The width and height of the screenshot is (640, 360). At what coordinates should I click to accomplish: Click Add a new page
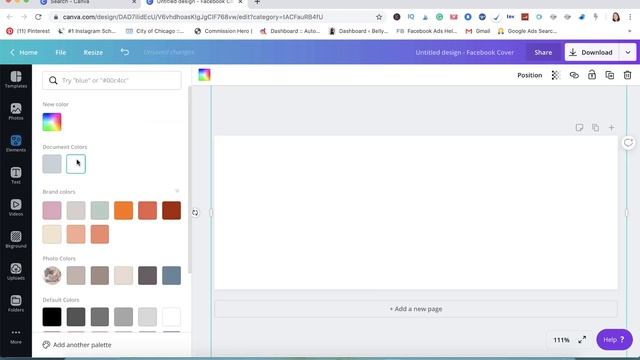(416, 309)
